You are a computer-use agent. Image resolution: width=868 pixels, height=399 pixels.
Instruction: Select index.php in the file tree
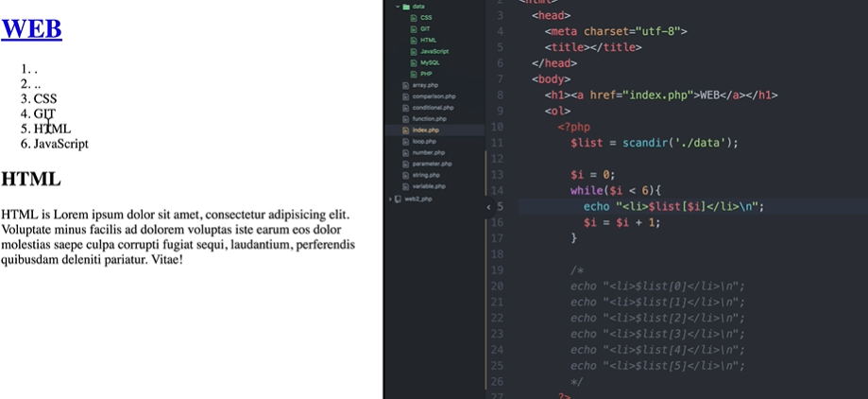(x=425, y=130)
